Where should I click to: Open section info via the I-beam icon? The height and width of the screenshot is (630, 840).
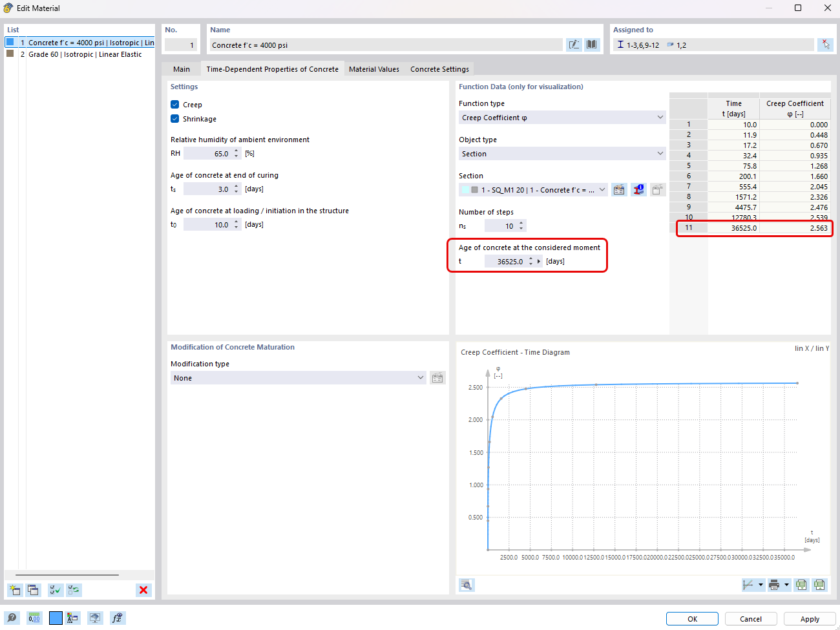[x=638, y=189]
